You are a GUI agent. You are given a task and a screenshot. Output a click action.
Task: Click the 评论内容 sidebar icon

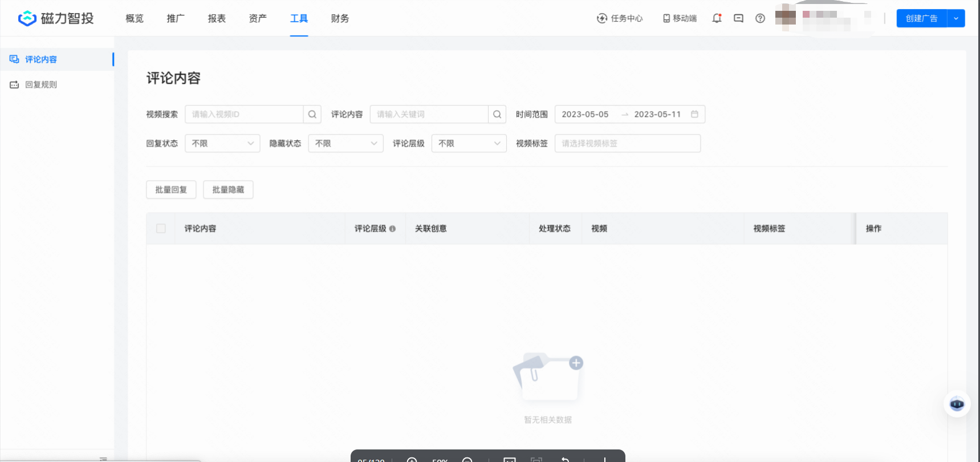click(x=14, y=59)
